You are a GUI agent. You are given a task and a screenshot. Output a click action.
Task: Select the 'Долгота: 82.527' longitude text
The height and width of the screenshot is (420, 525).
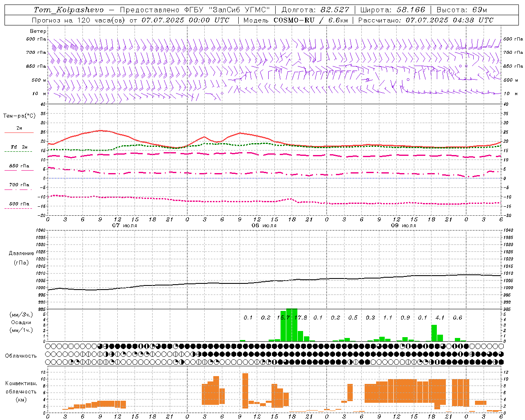(x=315, y=10)
